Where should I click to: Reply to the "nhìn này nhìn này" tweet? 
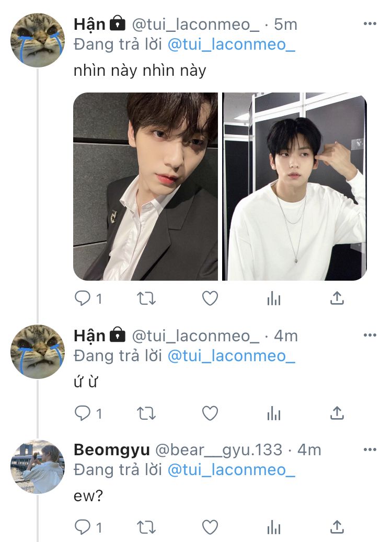pyautogui.click(x=83, y=298)
